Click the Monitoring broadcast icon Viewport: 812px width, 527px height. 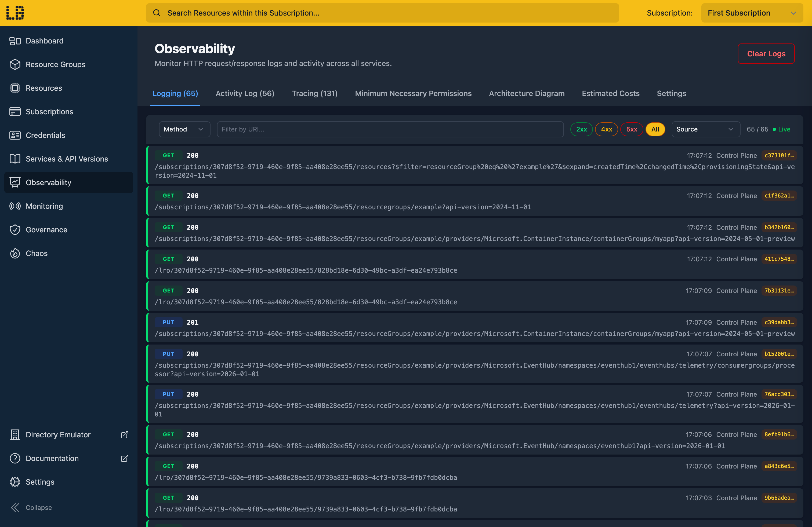tap(15, 206)
